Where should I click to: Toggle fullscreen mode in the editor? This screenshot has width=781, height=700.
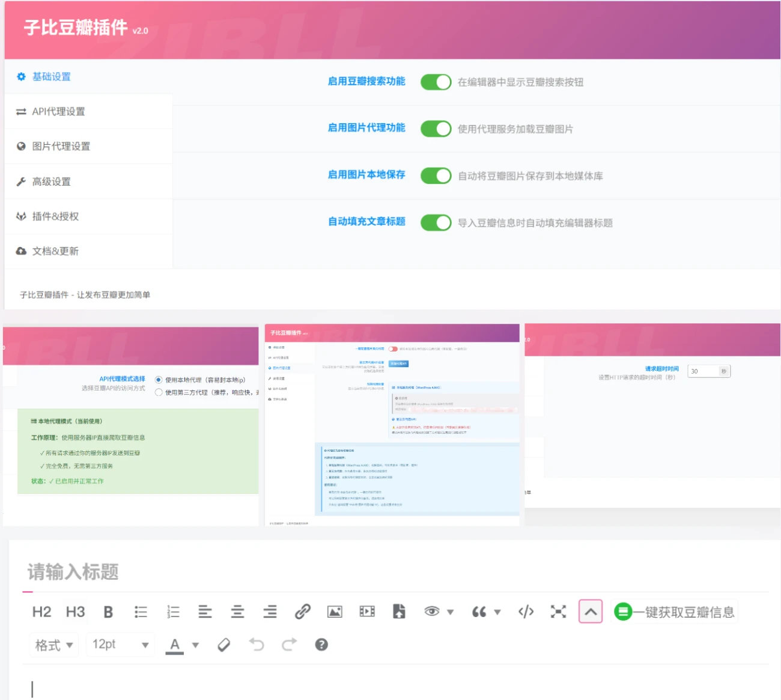click(558, 611)
